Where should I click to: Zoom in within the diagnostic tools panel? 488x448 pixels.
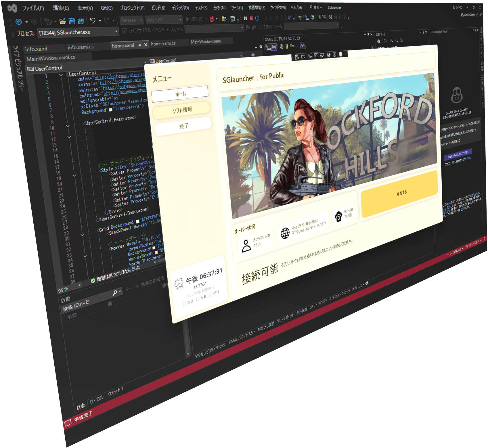click(391, 41)
